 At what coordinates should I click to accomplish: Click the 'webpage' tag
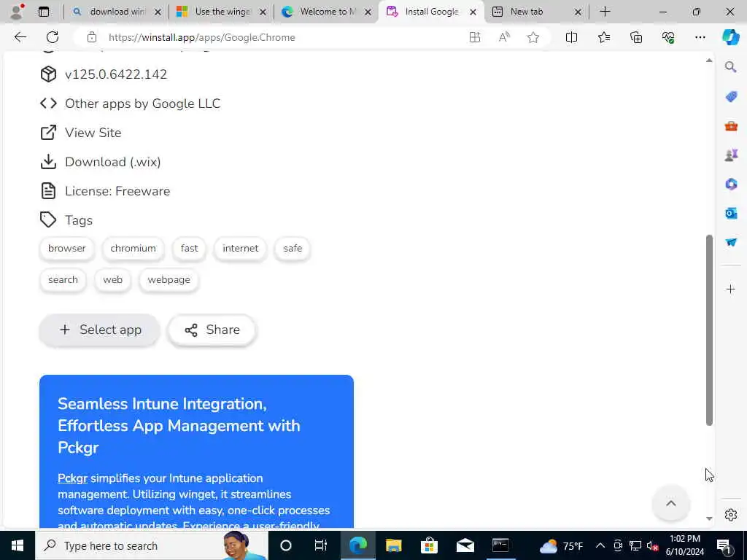click(x=169, y=279)
